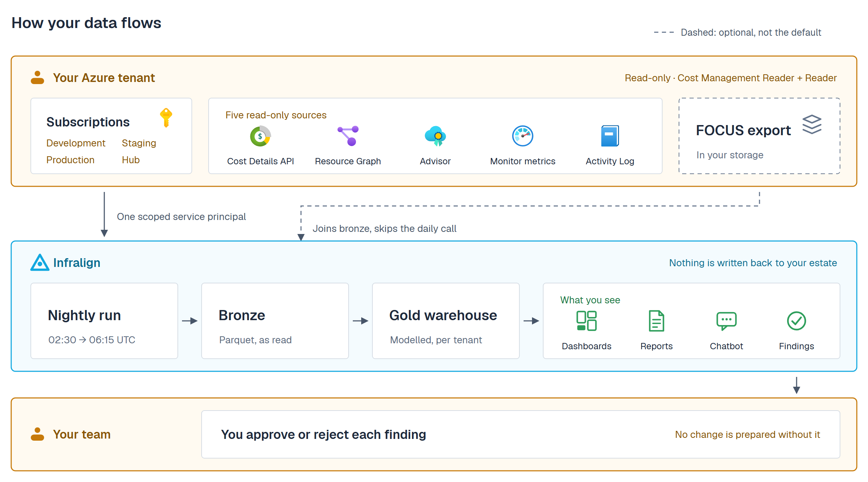Image resolution: width=868 pixels, height=482 pixels.
Task: Click No change is prepared without it
Action: click(x=748, y=434)
